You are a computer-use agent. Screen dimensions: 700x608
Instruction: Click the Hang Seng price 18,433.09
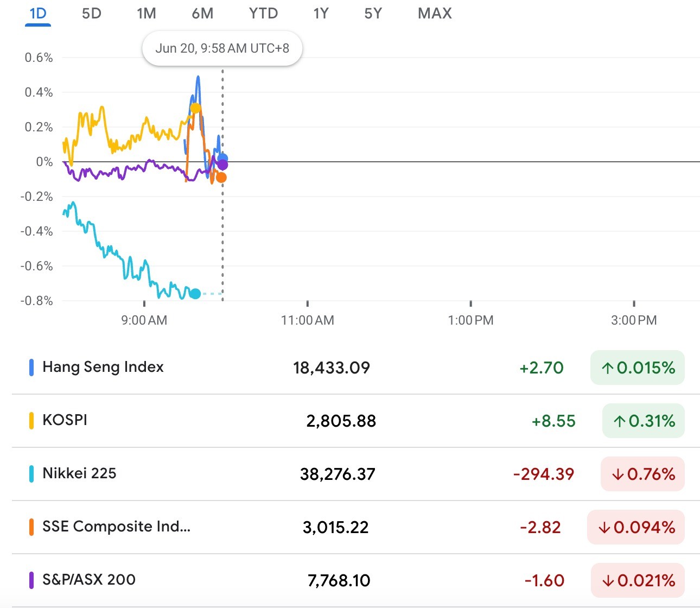(x=332, y=368)
